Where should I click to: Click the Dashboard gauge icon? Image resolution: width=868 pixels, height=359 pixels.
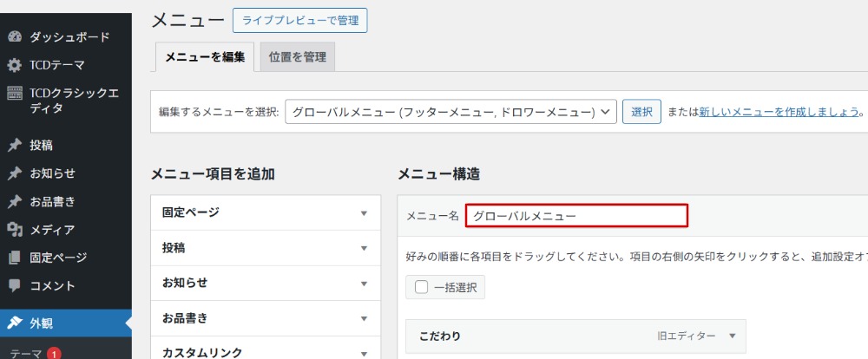(x=14, y=37)
